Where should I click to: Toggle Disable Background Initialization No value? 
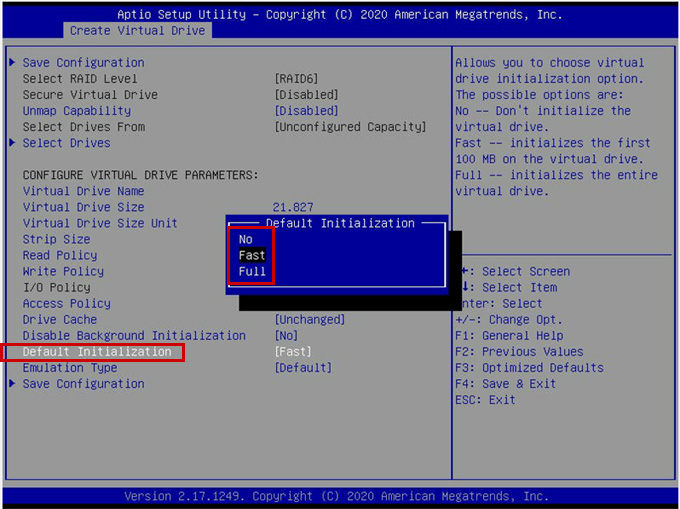pyautogui.click(x=286, y=336)
